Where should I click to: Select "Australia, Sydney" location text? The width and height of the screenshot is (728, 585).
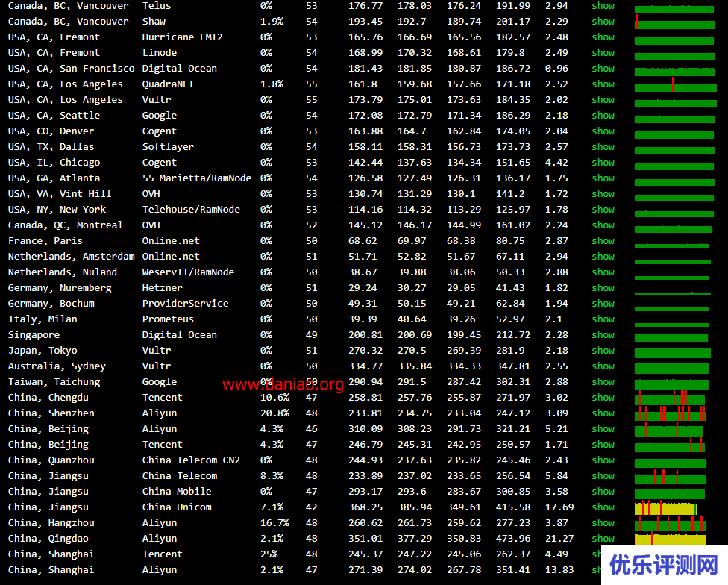coord(57,366)
